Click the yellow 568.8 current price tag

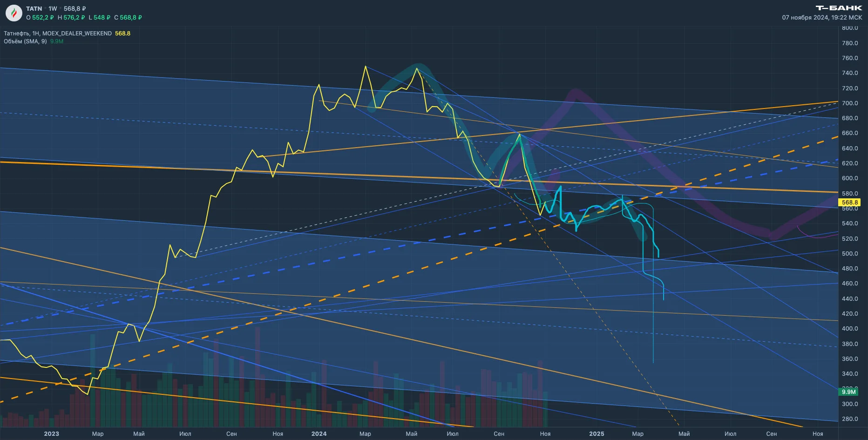[x=849, y=203]
